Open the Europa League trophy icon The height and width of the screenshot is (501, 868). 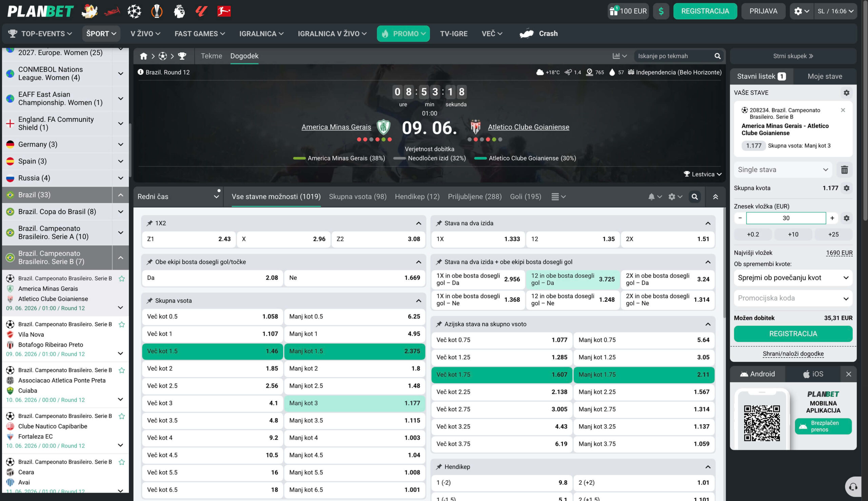pyautogui.click(x=157, y=11)
